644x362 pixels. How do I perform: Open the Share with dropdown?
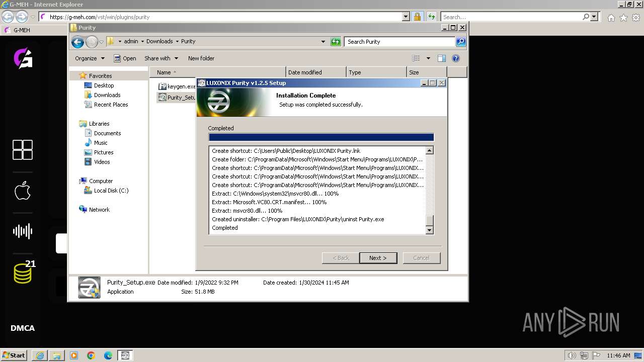[161, 58]
